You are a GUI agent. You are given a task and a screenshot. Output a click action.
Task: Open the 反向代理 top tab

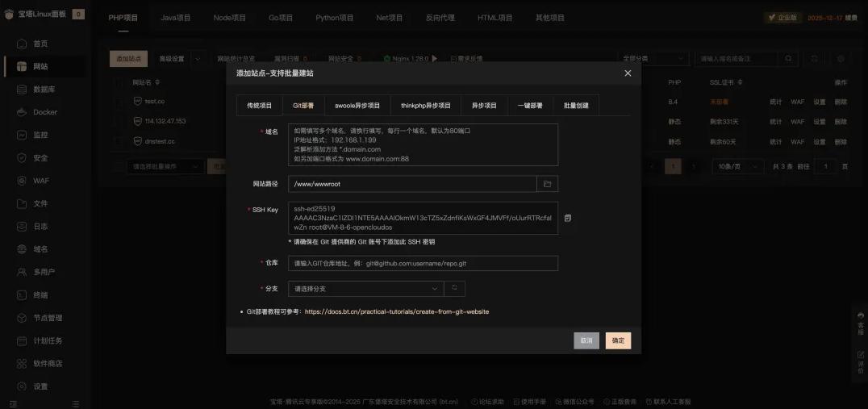click(x=440, y=18)
